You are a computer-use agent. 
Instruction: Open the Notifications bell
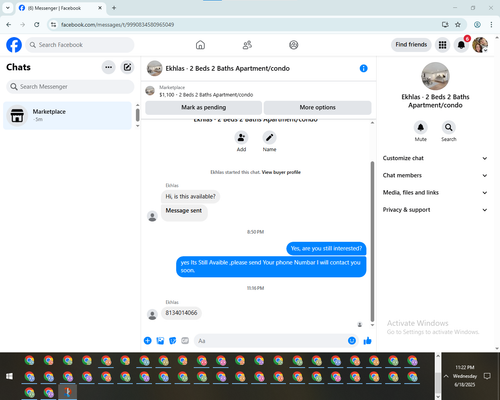461,45
